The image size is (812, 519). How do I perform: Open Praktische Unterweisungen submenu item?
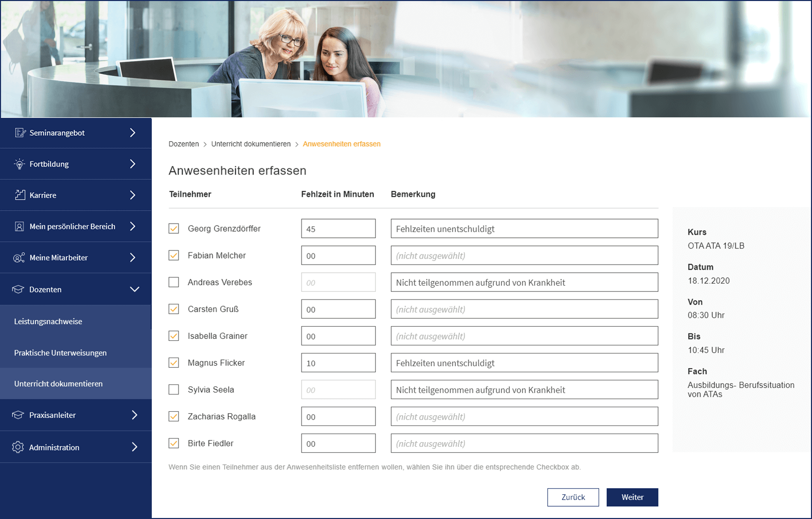tap(76, 353)
